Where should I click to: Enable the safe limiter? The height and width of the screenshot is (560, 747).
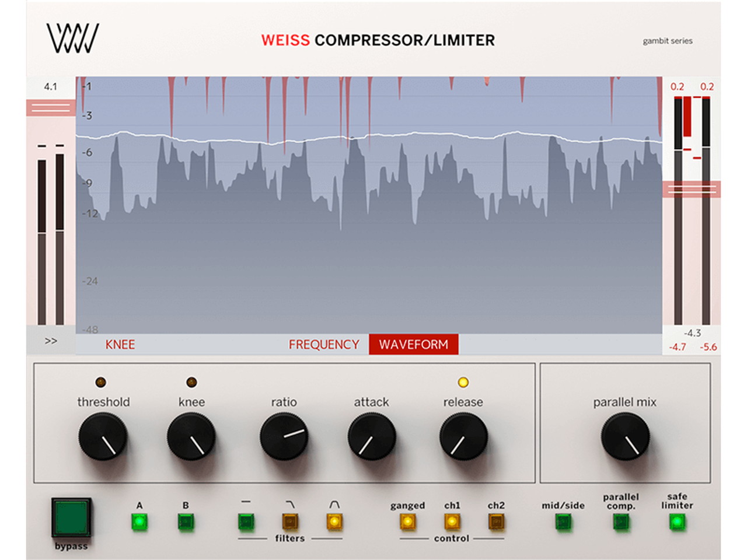pyautogui.click(x=677, y=522)
